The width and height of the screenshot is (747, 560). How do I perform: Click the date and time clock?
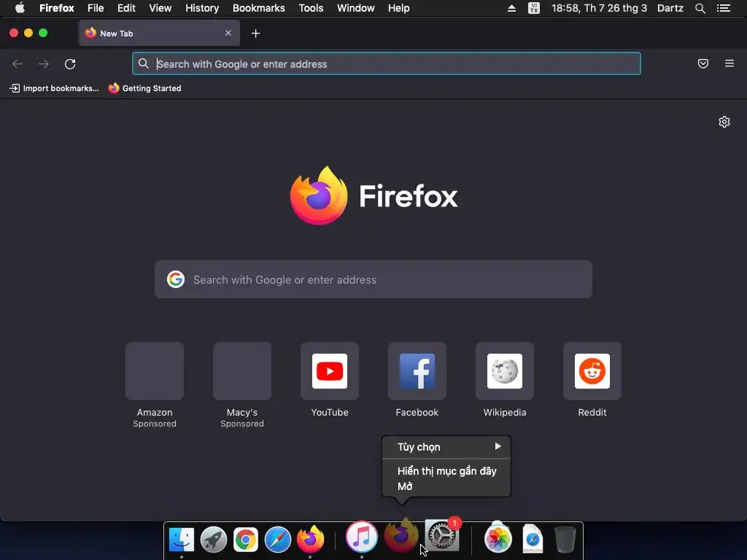[x=600, y=8]
